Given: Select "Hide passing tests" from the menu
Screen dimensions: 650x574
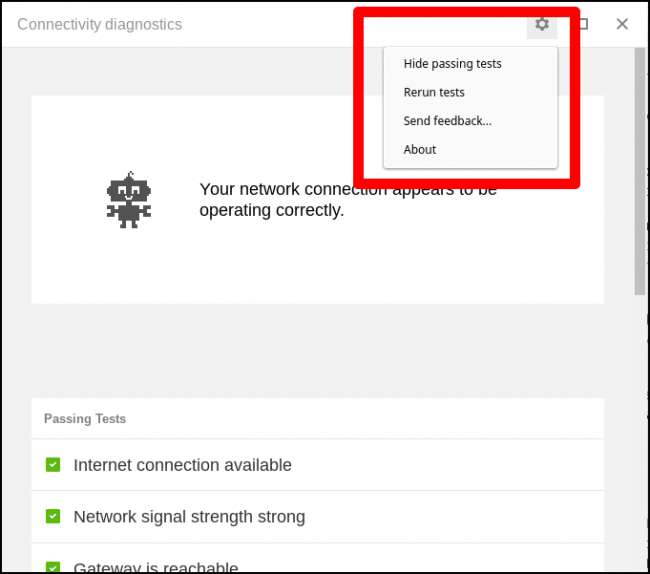Looking at the screenshot, I should coord(452,64).
